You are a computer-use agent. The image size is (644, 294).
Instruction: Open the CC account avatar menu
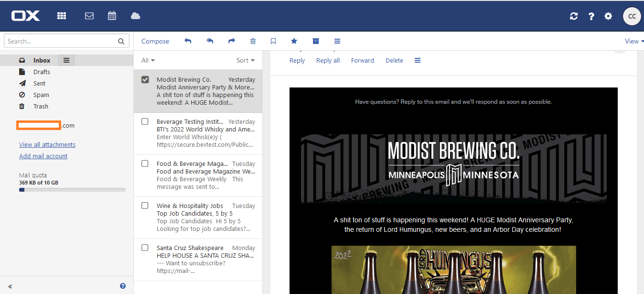point(632,16)
